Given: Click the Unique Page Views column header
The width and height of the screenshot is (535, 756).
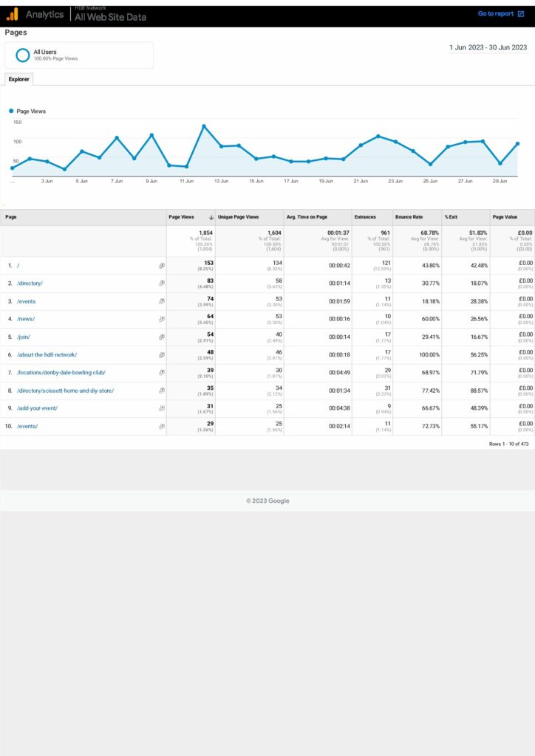Looking at the screenshot, I should click(238, 217).
